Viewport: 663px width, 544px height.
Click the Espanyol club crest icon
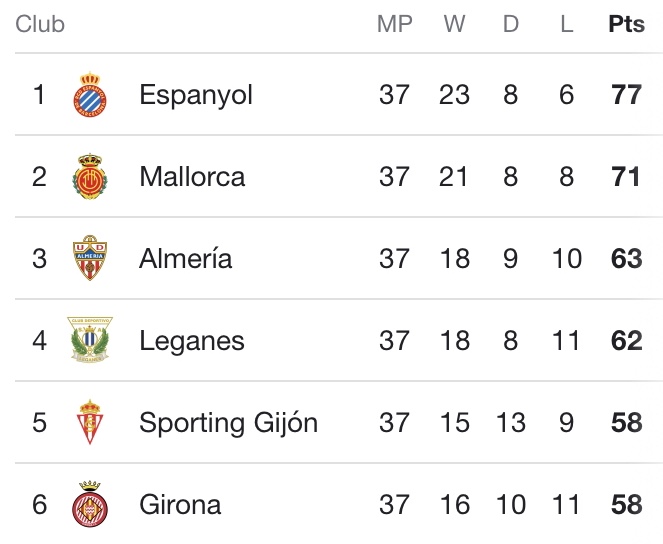(x=90, y=95)
